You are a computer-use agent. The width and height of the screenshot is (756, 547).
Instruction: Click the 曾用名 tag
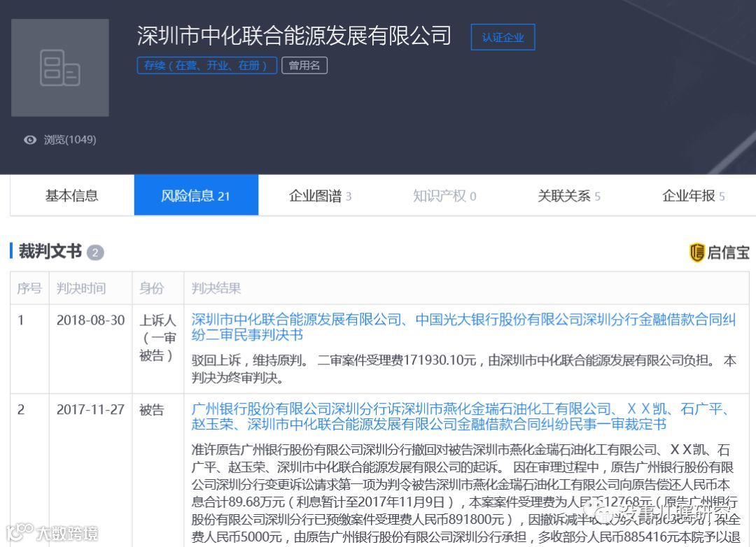tap(304, 65)
